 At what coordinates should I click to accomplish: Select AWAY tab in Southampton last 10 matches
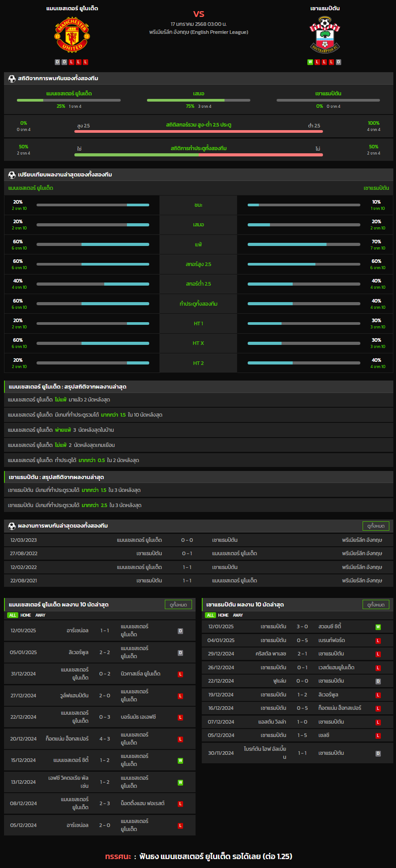[238, 615]
